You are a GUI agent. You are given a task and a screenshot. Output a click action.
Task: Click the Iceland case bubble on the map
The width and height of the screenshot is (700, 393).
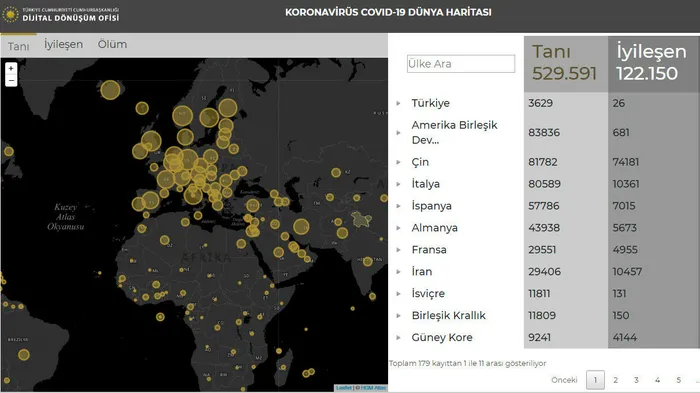pos(110,90)
